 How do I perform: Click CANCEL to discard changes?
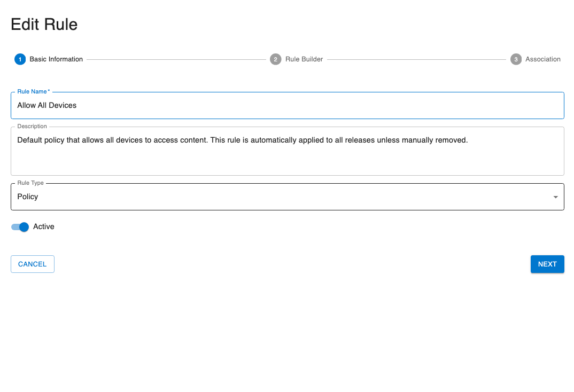pos(32,264)
